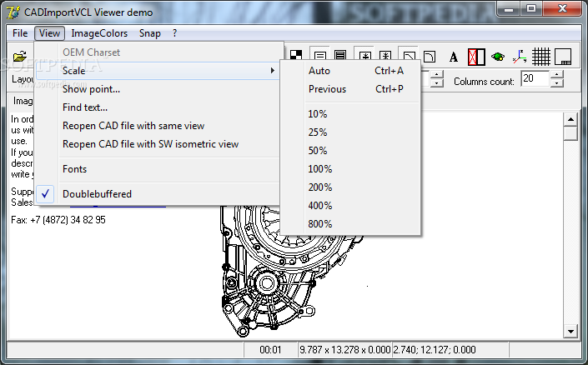Image resolution: width=588 pixels, height=365 pixels.
Task: Click down arrow of left stepper
Action: (436, 83)
